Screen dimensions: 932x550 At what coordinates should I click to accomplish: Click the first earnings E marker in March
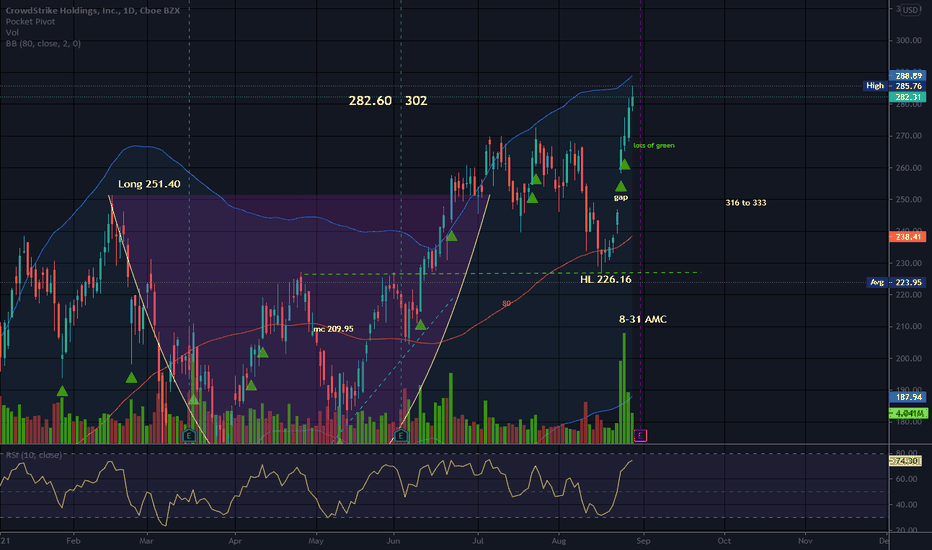pos(189,435)
